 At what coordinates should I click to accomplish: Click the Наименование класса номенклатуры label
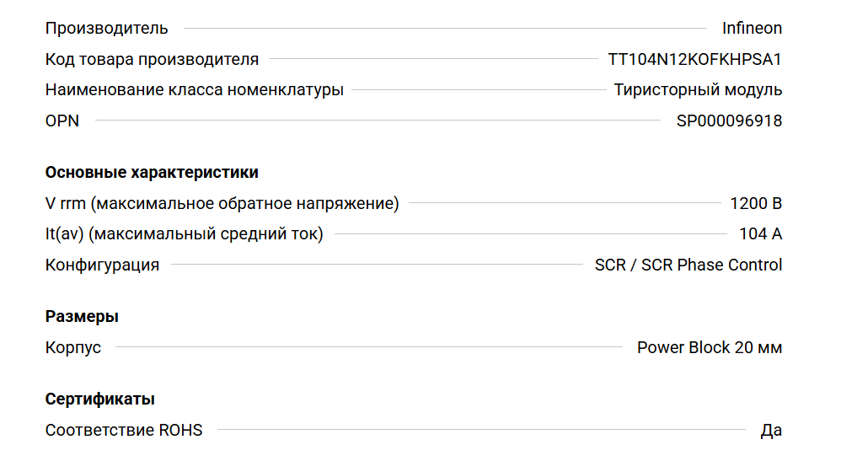coord(195,90)
